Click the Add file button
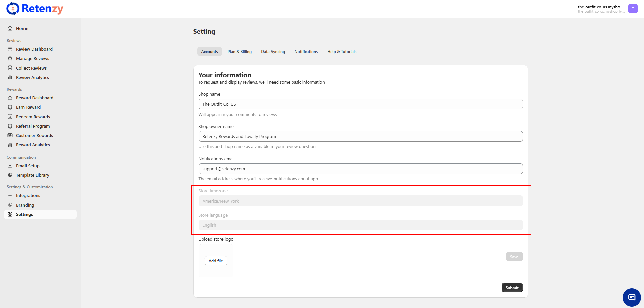 coord(216,261)
